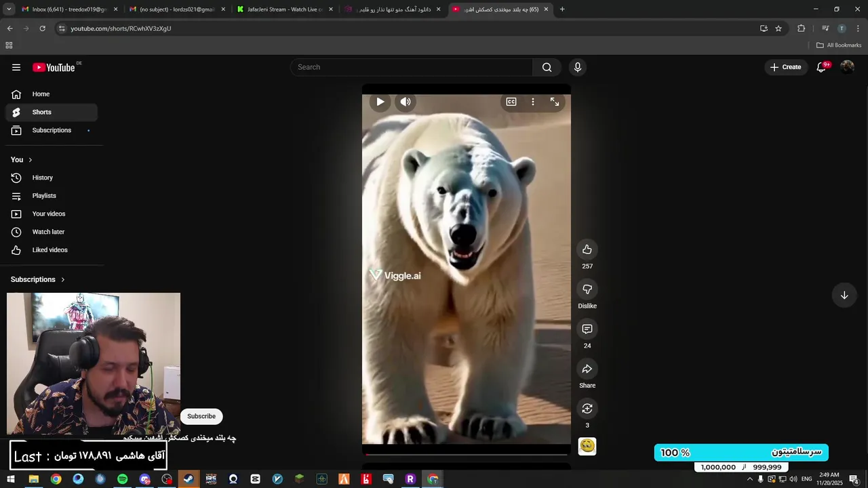Open Steam from the taskbar
The height and width of the screenshot is (488, 868).
189,479
